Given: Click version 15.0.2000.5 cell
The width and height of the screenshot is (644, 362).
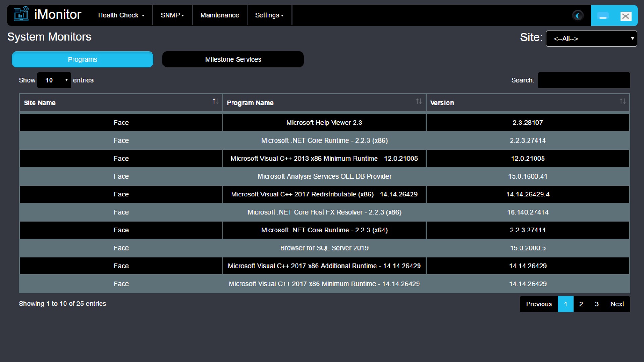Looking at the screenshot, I should coord(528,248).
